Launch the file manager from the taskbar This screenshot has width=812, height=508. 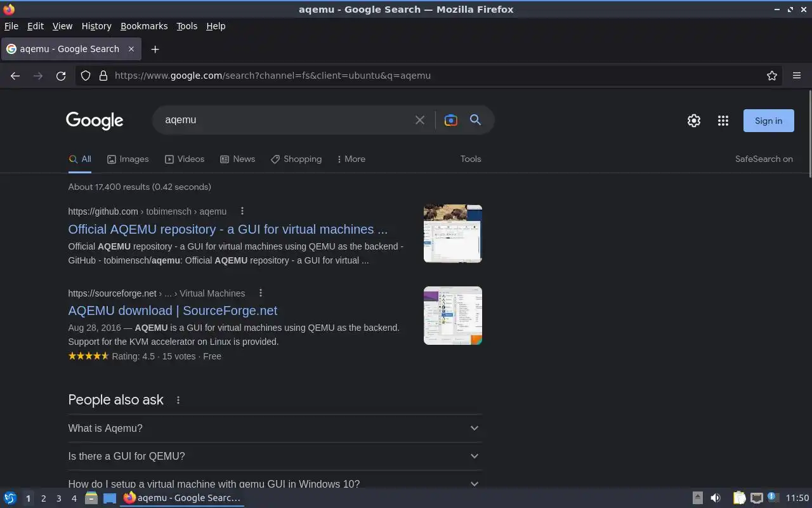(x=91, y=498)
